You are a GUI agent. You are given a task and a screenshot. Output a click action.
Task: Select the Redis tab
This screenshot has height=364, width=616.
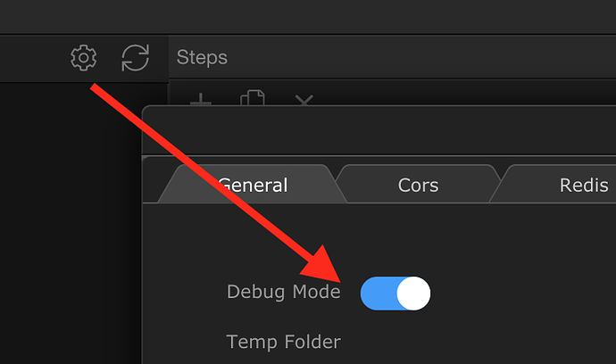[x=583, y=186]
